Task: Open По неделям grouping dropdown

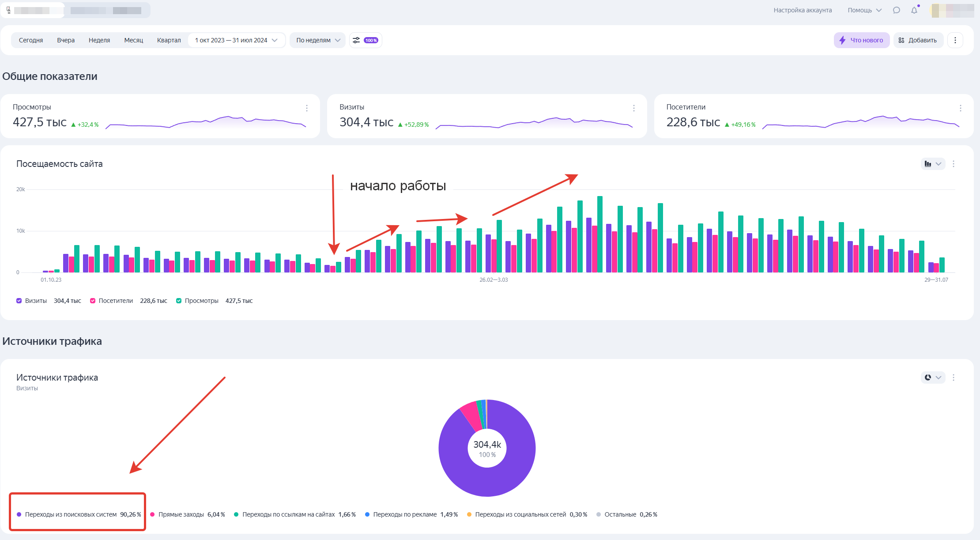Action: tap(317, 40)
